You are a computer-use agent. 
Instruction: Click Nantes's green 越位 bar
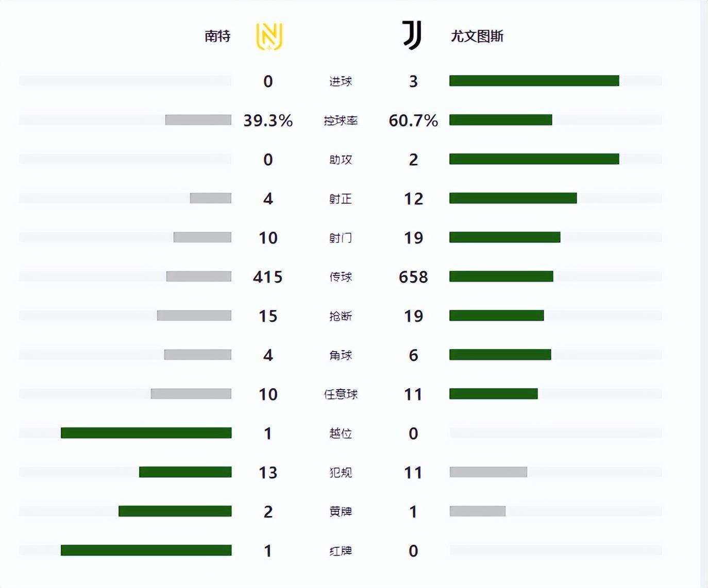point(146,433)
